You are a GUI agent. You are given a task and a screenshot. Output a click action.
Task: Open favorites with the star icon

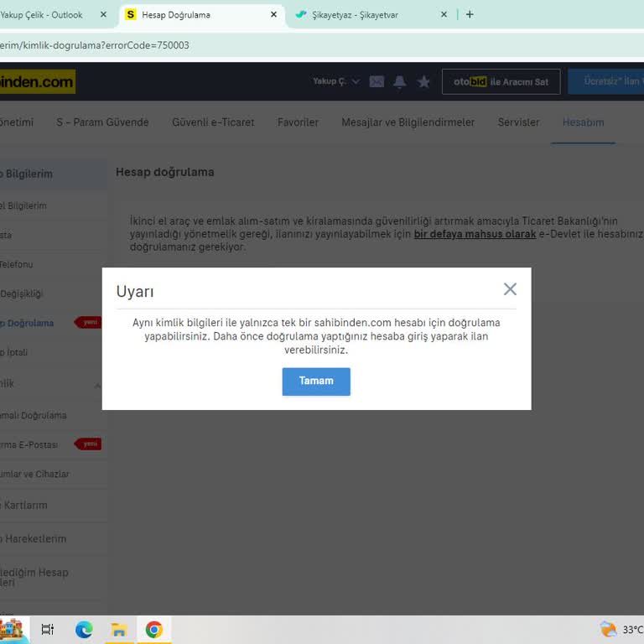coord(423,81)
